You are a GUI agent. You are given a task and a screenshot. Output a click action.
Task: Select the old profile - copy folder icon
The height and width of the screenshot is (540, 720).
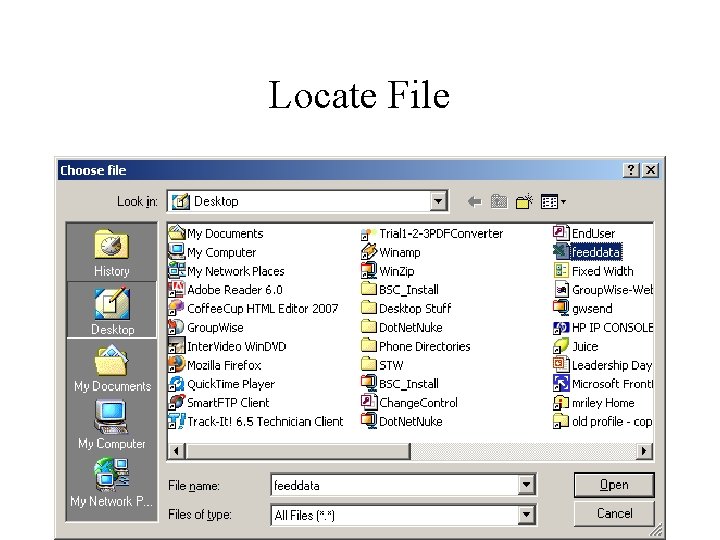coord(561,421)
